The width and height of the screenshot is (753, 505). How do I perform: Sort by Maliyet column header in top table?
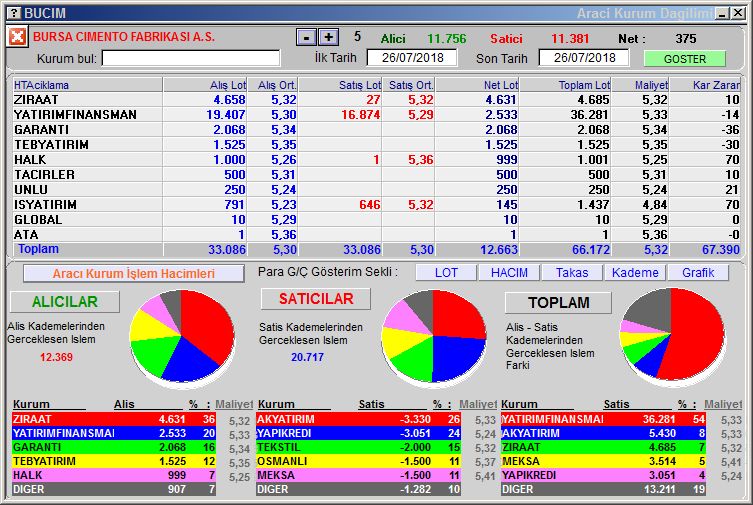(640, 85)
